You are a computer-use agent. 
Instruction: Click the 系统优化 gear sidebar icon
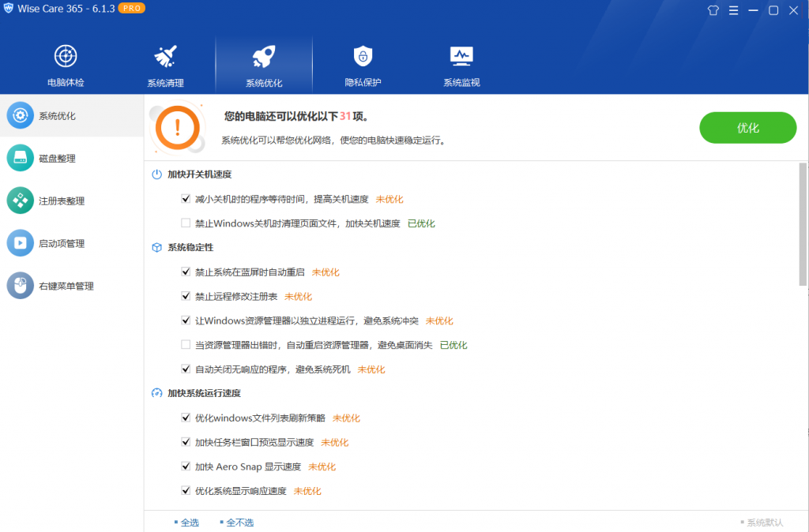click(x=20, y=115)
